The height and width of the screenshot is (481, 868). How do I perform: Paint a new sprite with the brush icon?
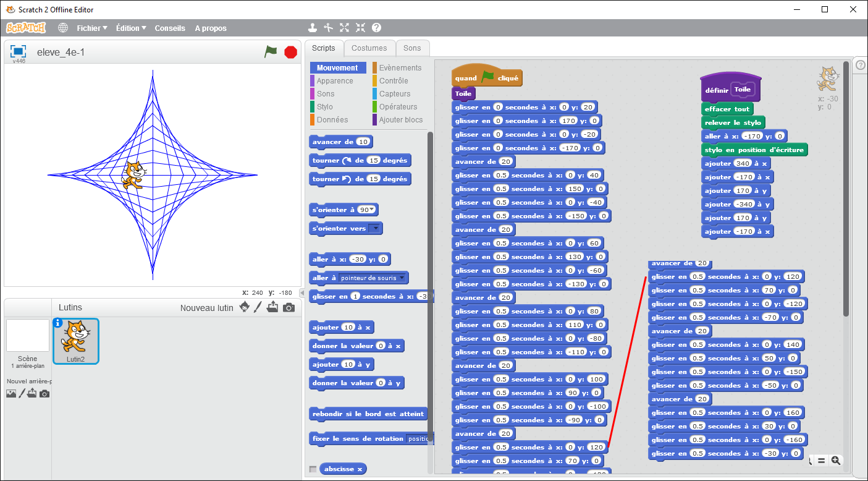click(x=258, y=307)
